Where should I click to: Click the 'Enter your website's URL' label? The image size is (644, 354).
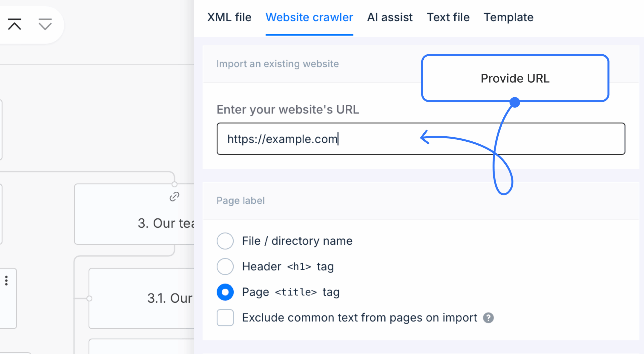coord(288,109)
